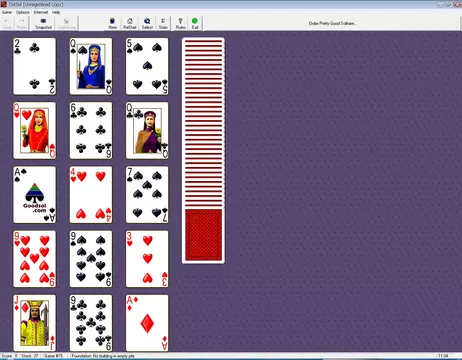Show the Rules via toolbar icon

tap(180, 23)
